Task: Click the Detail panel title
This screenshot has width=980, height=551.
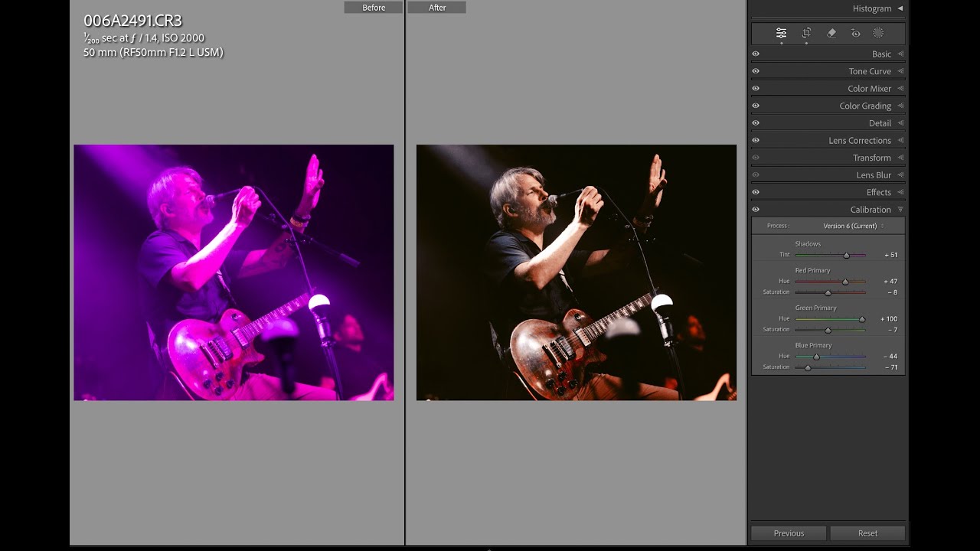Action: (x=880, y=123)
